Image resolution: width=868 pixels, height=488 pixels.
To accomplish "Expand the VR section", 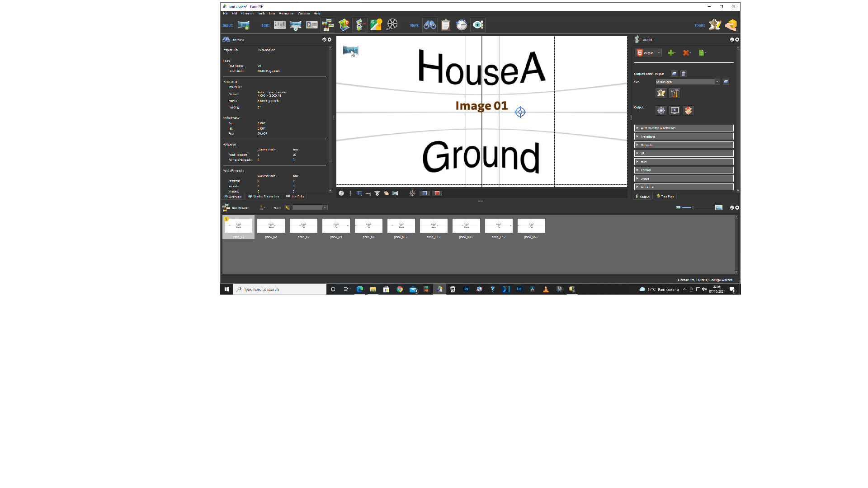I will pyautogui.click(x=684, y=153).
